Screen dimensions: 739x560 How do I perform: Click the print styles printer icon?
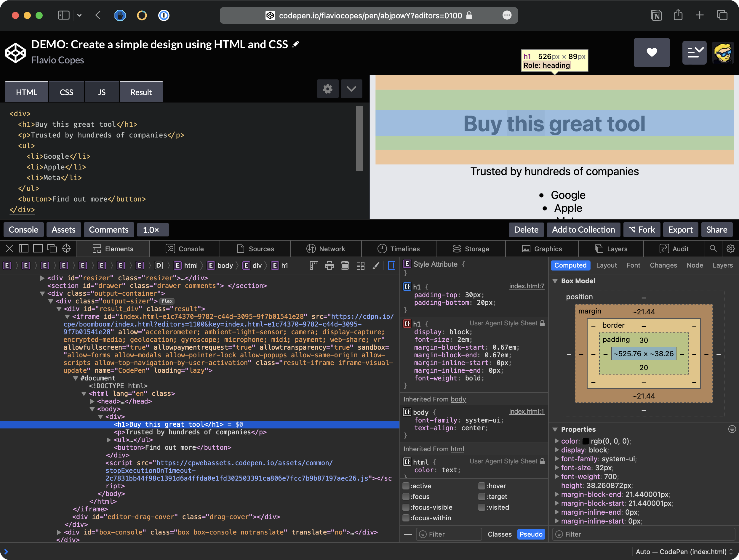point(329,266)
